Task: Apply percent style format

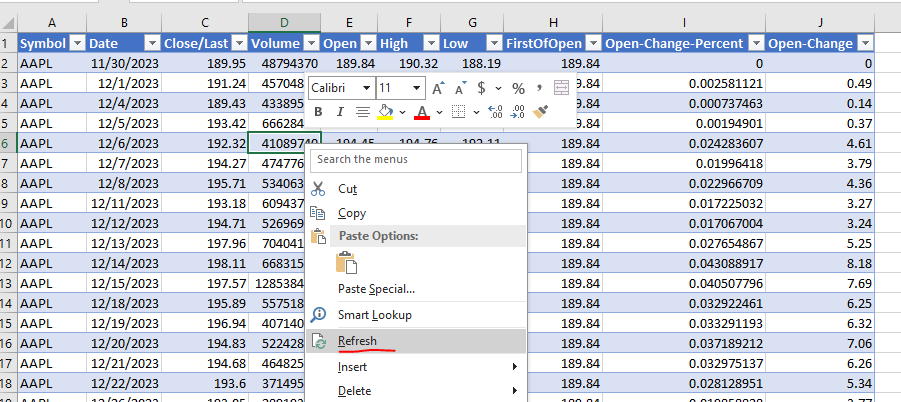Action: pos(518,88)
